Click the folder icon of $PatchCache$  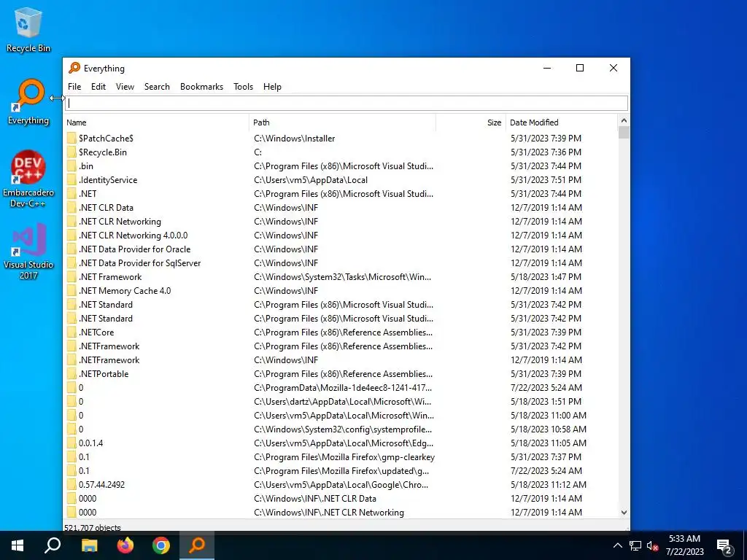click(x=71, y=138)
